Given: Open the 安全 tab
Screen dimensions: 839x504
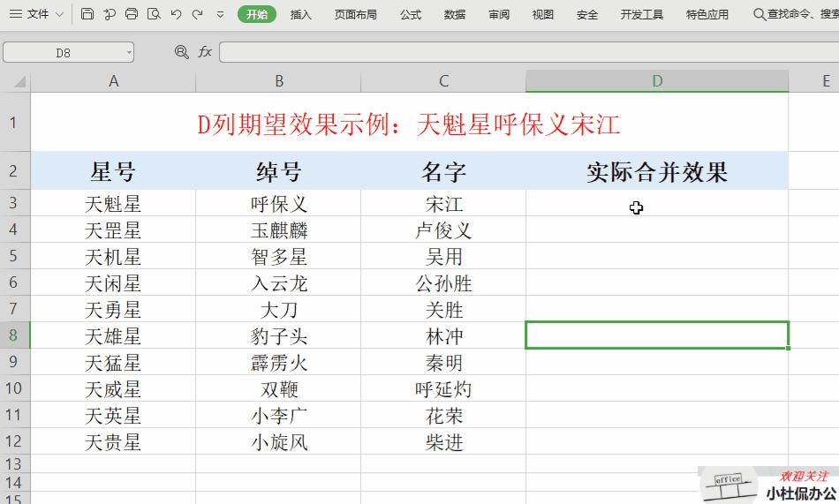Looking at the screenshot, I should coord(587,14).
